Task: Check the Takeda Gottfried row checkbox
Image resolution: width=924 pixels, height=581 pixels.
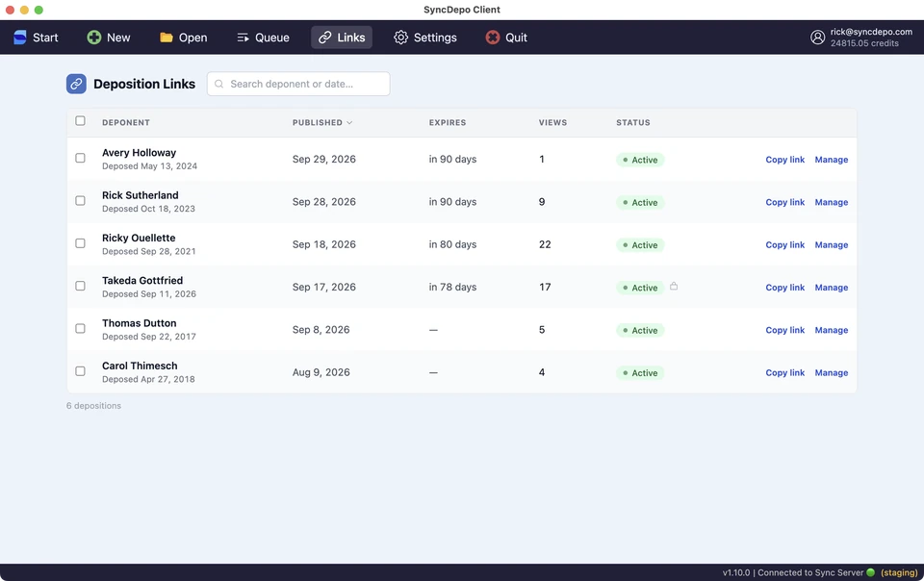Action: (80, 286)
